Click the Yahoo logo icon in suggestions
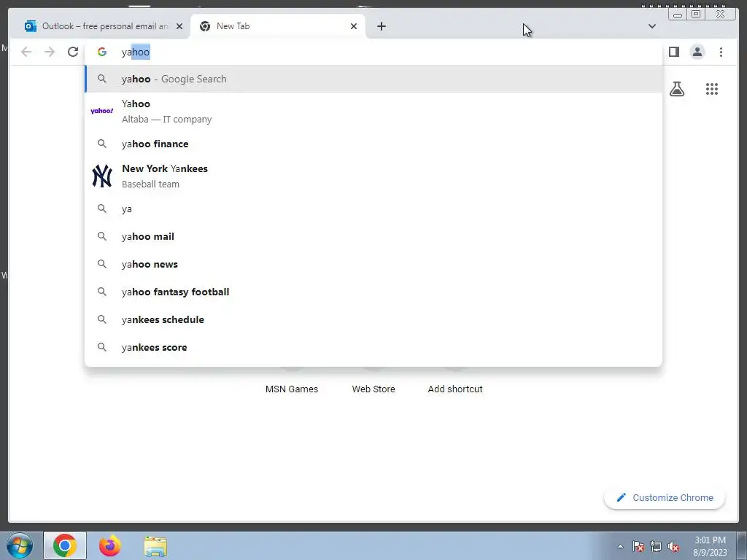 [x=102, y=111]
